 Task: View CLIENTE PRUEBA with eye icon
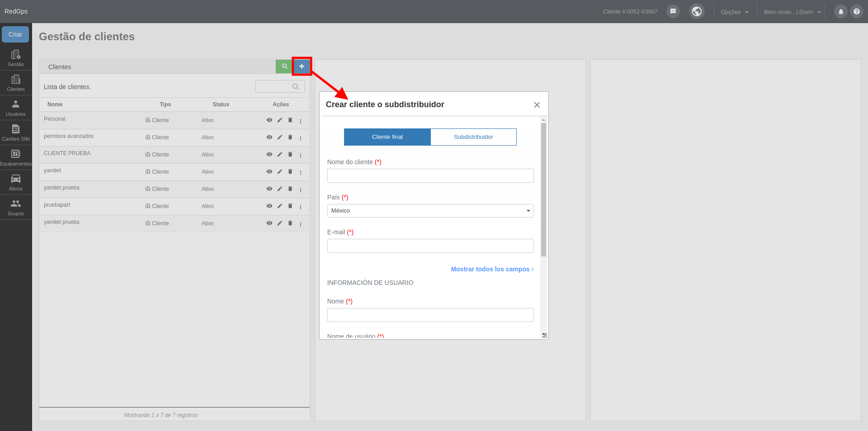pos(269,155)
